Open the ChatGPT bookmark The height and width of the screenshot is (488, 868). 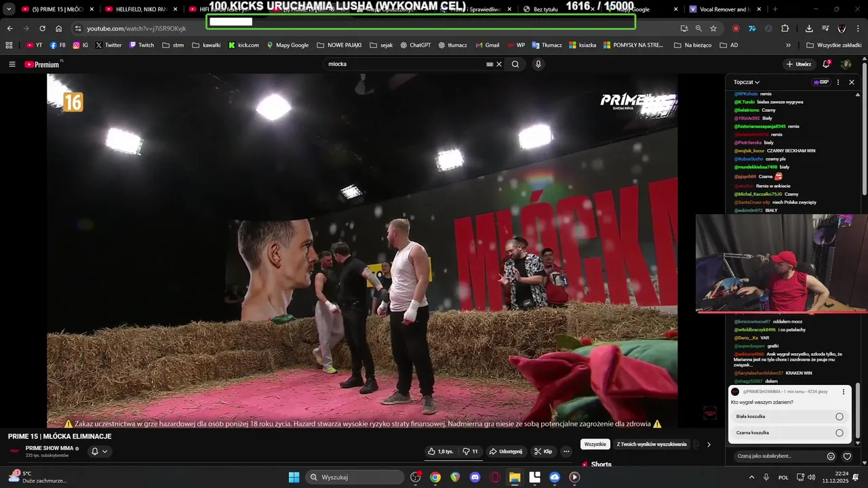tap(415, 45)
